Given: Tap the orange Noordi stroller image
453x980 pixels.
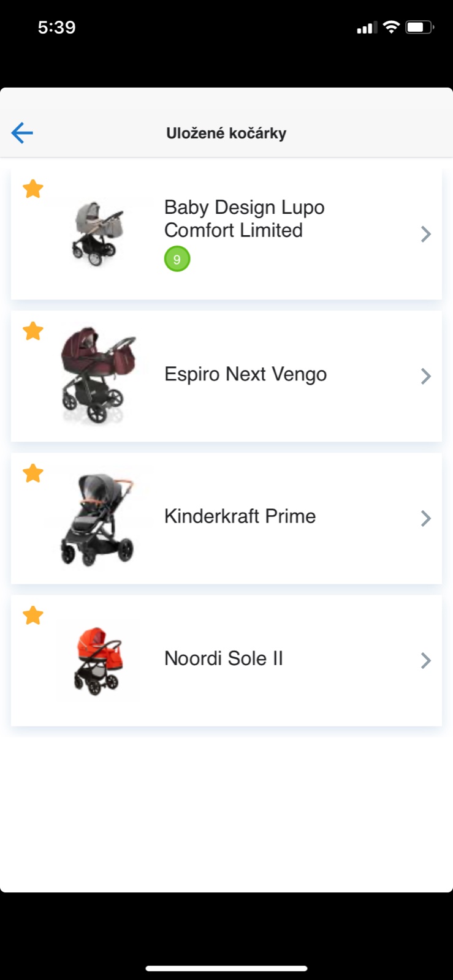Looking at the screenshot, I should [98, 660].
